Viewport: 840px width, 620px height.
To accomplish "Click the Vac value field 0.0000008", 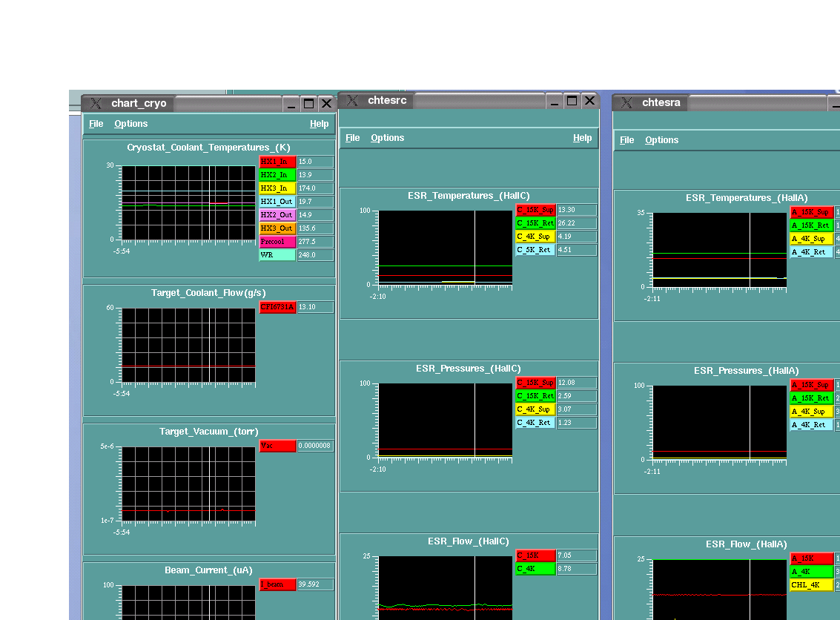I will coord(316,446).
